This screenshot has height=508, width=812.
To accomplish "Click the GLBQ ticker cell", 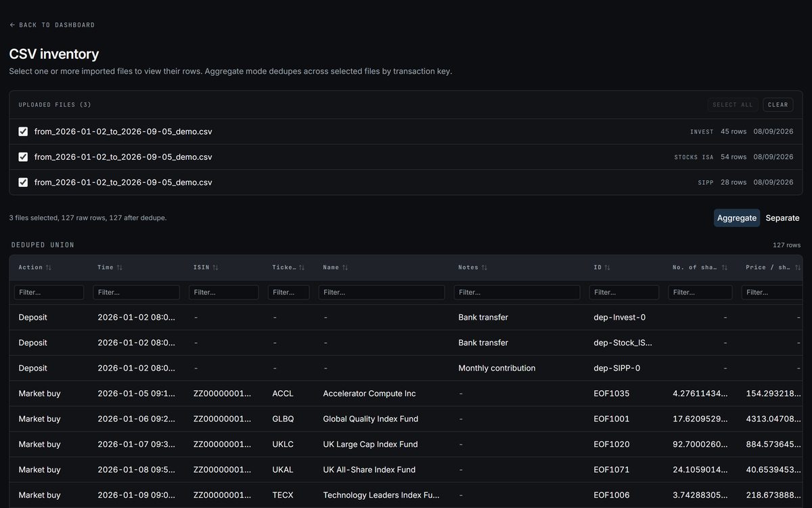I will [284, 419].
